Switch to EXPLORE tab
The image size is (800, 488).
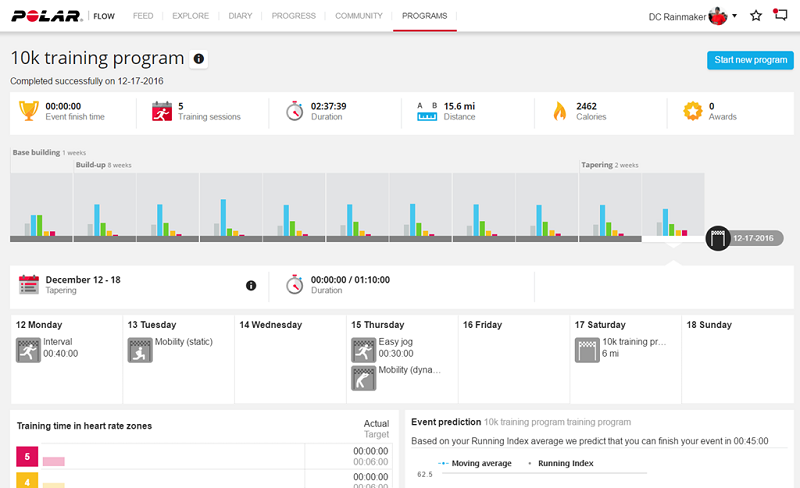[x=190, y=16]
